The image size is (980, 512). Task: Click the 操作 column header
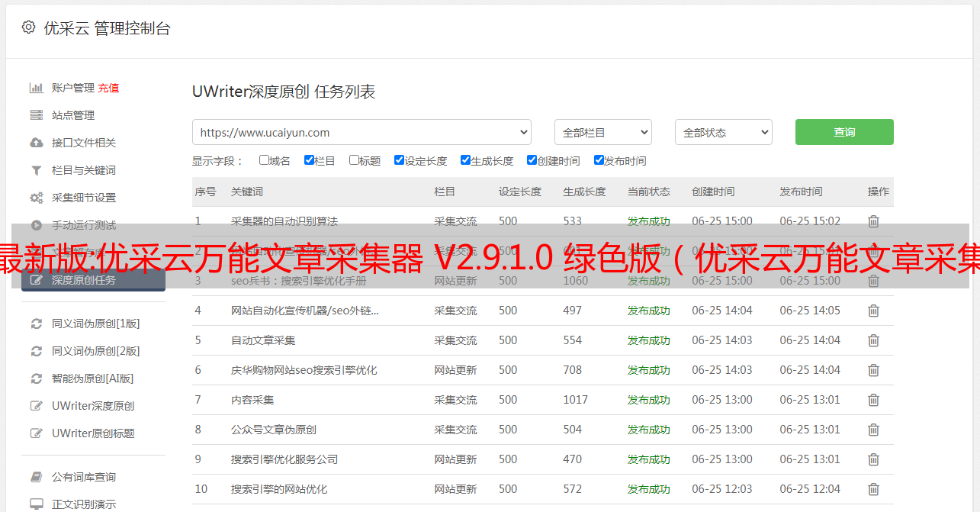coord(879,192)
